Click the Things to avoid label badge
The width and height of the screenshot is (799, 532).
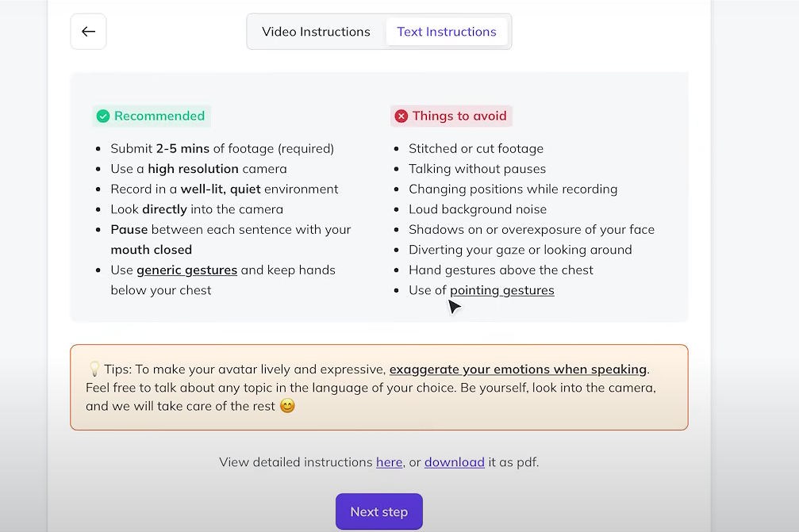[451, 116]
